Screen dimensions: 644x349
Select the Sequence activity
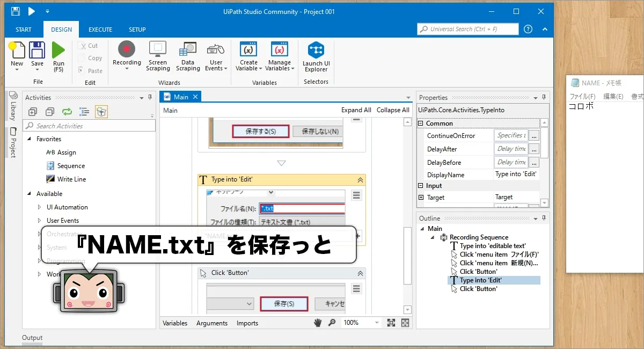click(65, 166)
